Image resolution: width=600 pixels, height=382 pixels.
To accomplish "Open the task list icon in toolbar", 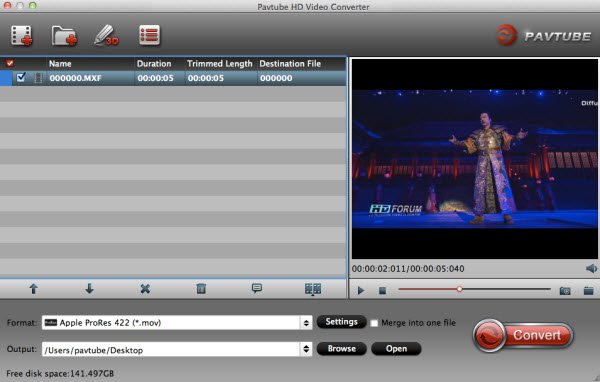I will click(x=149, y=35).
